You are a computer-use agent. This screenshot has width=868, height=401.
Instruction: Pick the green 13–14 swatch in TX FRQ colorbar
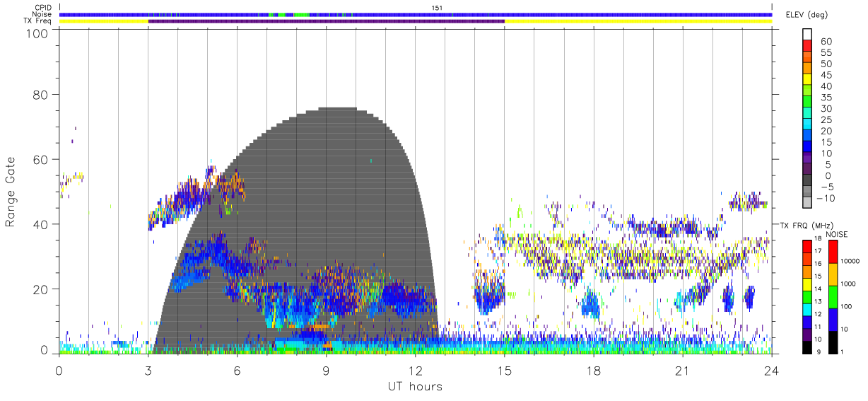(x=806, y=296)
